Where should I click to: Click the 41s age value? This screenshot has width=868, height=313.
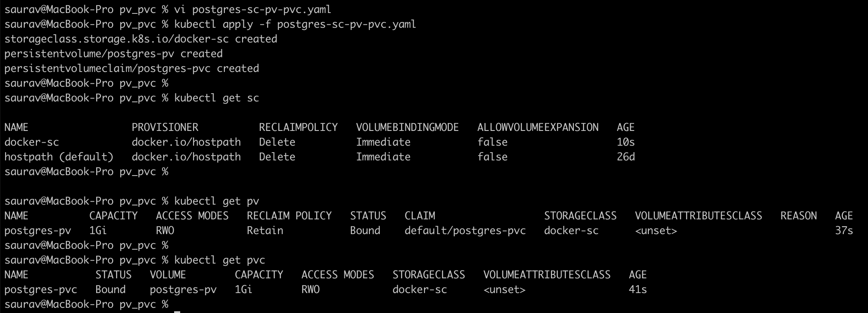pyautogui.click(x=638, y=290)
